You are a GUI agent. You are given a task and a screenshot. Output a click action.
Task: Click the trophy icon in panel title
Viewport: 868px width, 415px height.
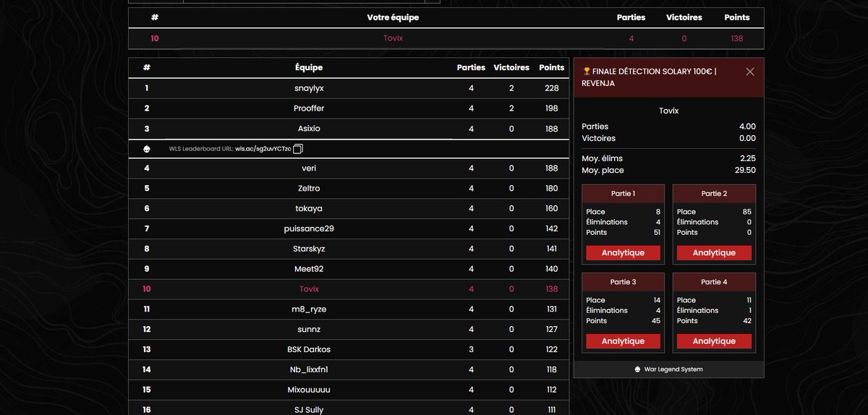point(587,72)
